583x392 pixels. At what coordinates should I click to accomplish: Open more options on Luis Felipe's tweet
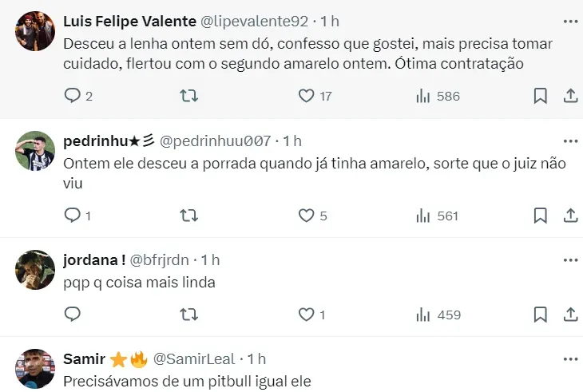[570, 21]
